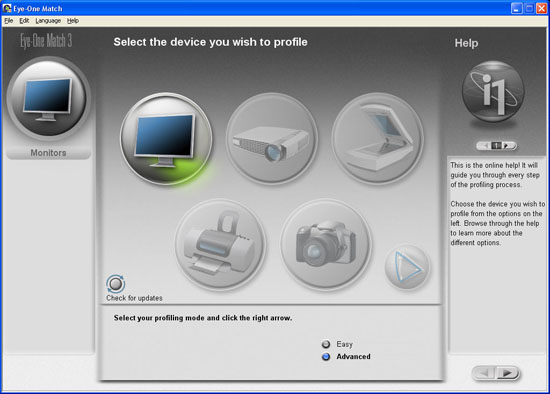Screen dimensions: 550x394
Task: Click 'Choose the device you wish to' paragraph
Action: tap(497, 223)
